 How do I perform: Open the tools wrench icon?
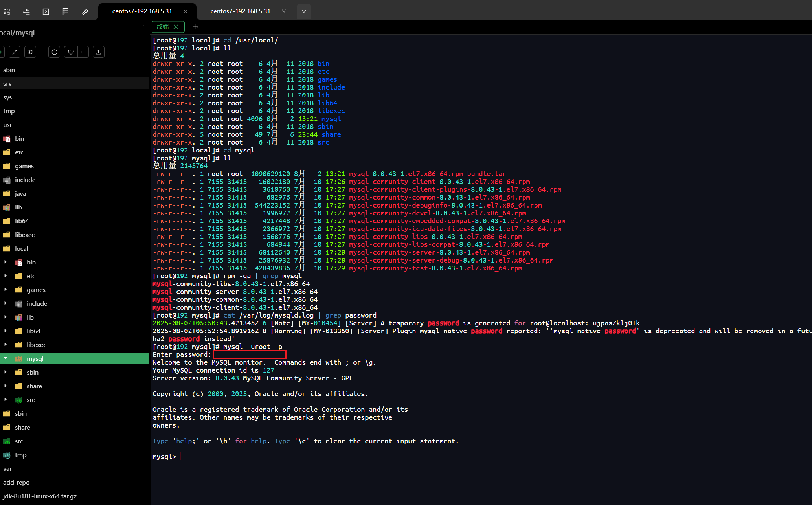coord(85,11)
